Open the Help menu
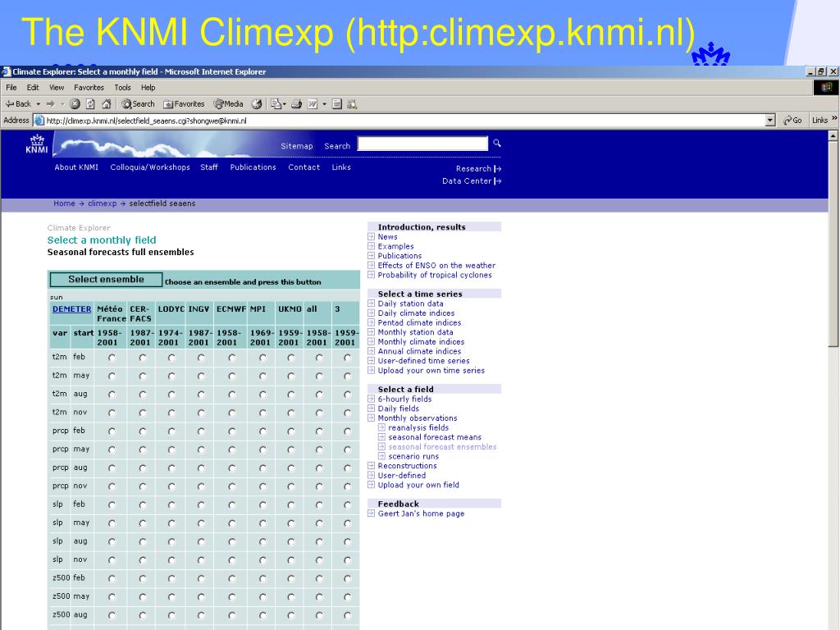This screenshot has height=630, width=840. [148, 87]
